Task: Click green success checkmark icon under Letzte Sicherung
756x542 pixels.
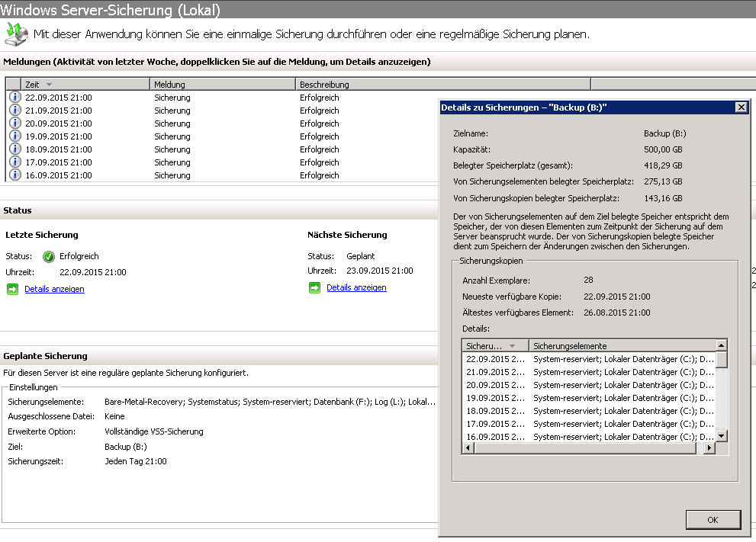Action: (x=49, y=256)
